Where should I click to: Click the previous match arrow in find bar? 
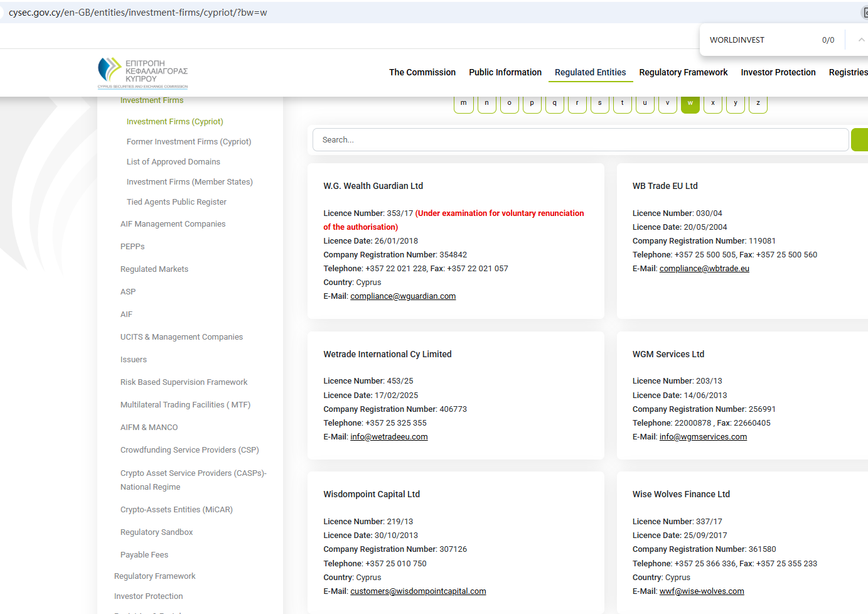pos(861,40)
